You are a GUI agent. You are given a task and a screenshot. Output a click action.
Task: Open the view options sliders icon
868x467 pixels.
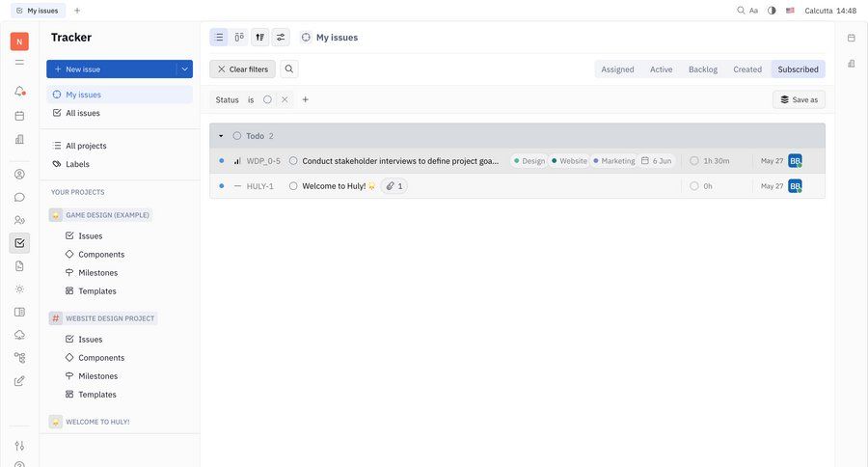click(281, 38)
